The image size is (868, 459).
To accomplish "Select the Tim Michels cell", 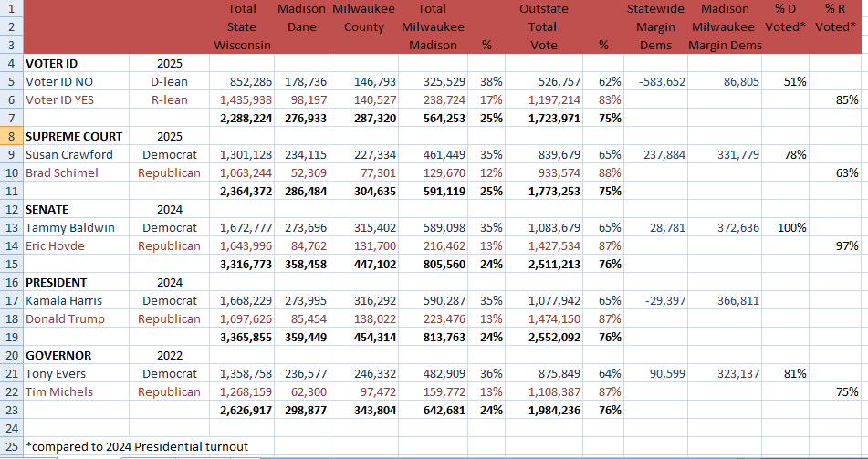I will point(77,392).
